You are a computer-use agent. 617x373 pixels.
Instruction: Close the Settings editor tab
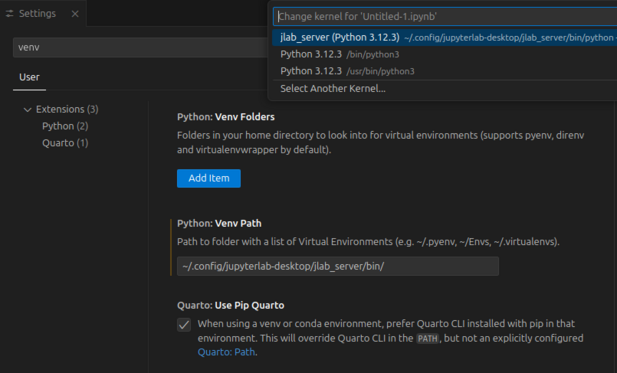click(75, 14)
